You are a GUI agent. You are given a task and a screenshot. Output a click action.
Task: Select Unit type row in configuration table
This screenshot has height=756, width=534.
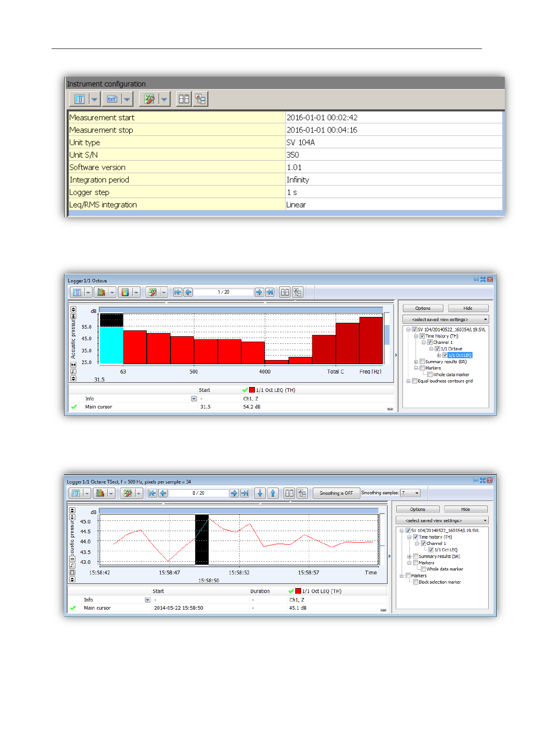[x=285, y=142]
